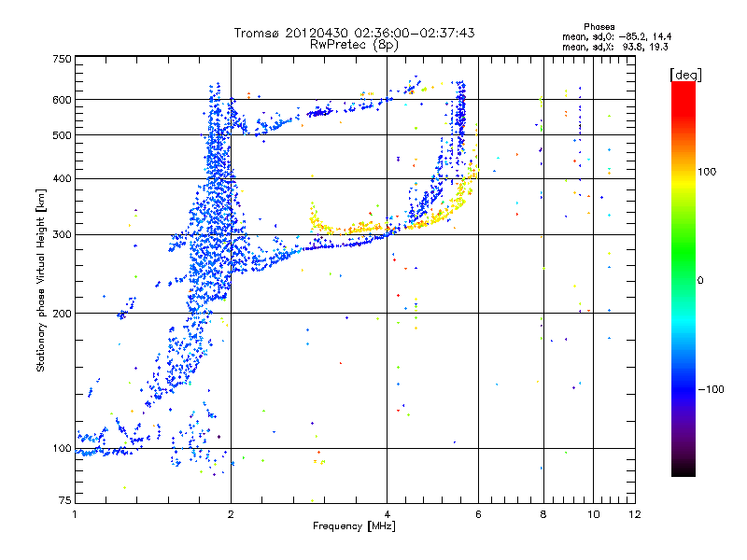The image size is (747, 560).
Task: Click the plot title 'Tromsø 20120430 02:36:00-02:37:43'
Action: click(x=354, y=33)
